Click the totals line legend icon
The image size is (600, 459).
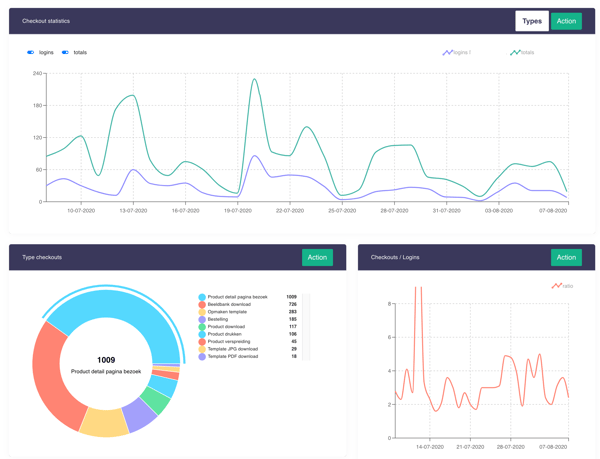pos(515,52)
